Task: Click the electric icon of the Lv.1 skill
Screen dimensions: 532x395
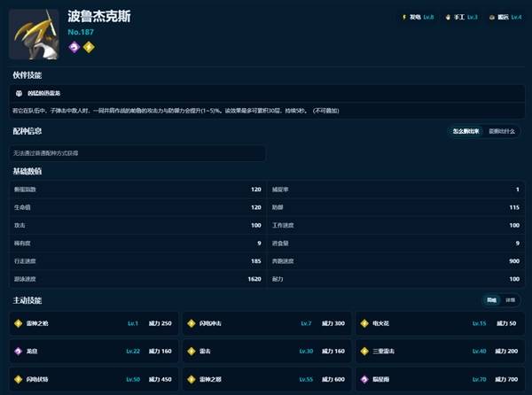Action: pos(19,323)
